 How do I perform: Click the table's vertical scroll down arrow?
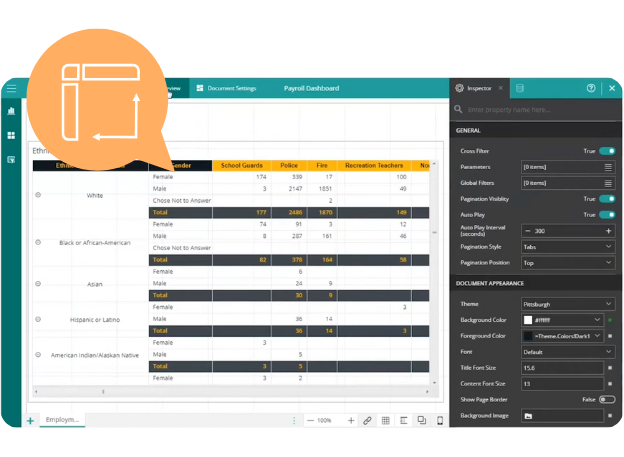(x=435, y=383)
